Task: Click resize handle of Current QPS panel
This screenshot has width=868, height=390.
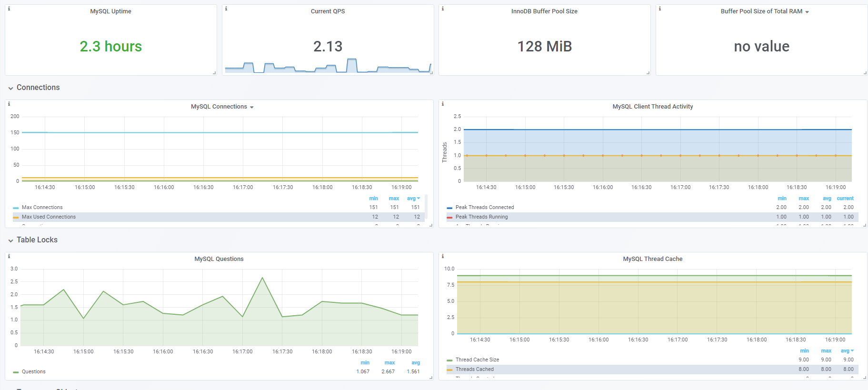Action: pyautogui.click(x=431, y=73)
